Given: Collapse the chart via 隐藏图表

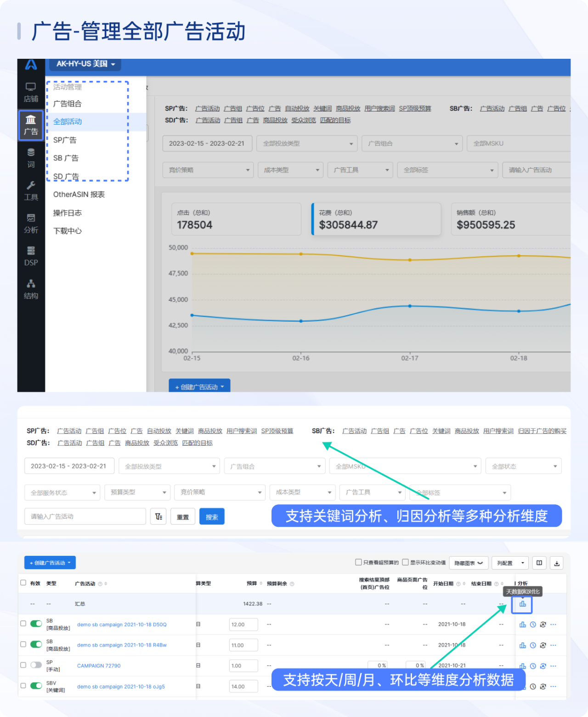Looking at the screenshot, I should click(469, 563).
